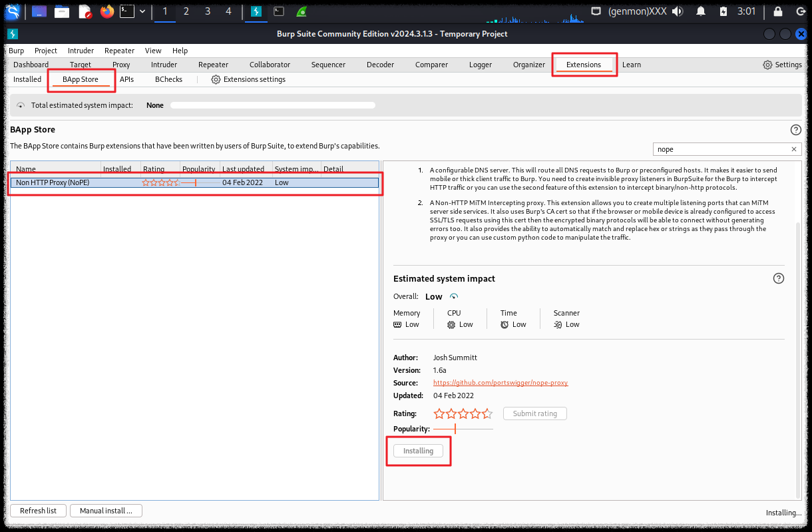Screen dimensions: 812x532
Task: Open Settings with the gear icon
Action: pyautogui.click(x=782, y=65)
